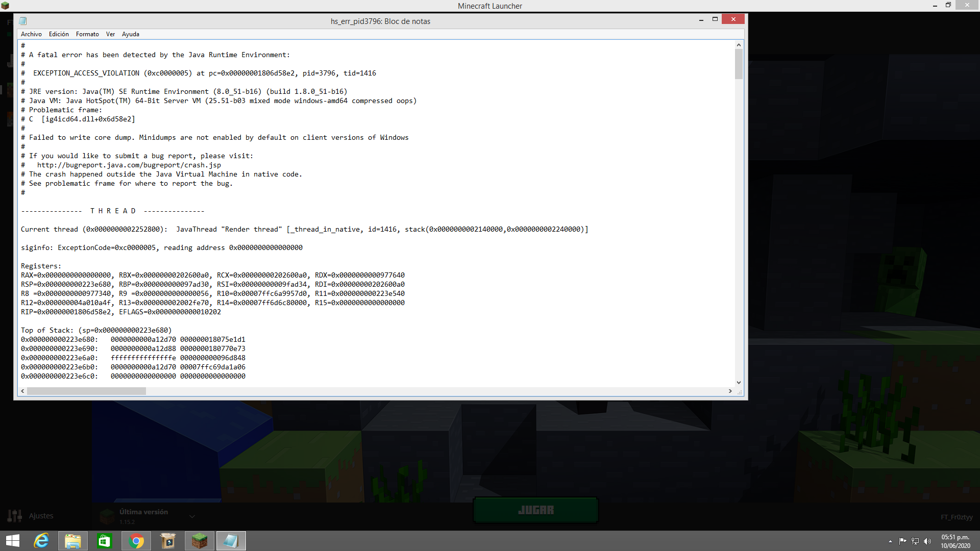Open the Formato menu

87,34
